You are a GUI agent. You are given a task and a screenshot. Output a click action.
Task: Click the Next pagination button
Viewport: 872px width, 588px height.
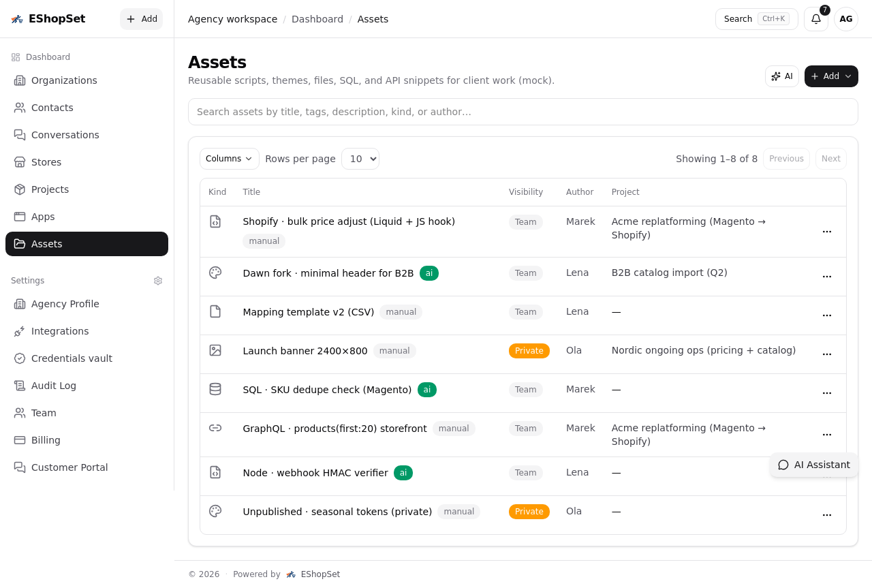point(830,158)
